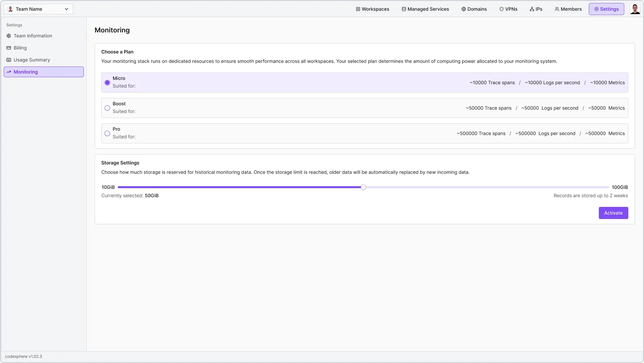Open the Settings page

[x=606, y=9]
